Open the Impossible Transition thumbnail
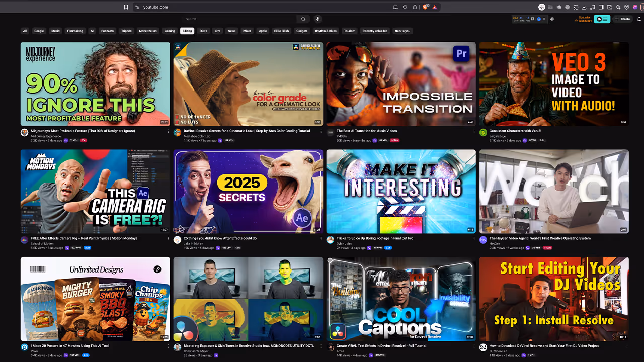This screenshot has width=644, height=362. point(401,84)
